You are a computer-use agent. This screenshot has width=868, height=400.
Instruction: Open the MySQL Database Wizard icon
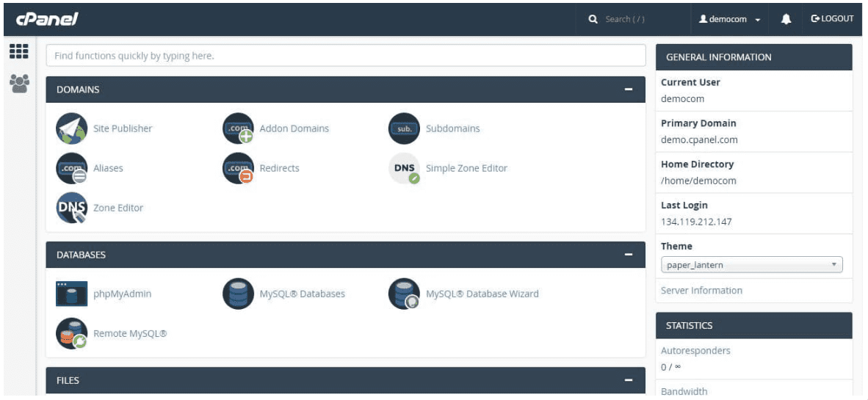click(404, 294)
